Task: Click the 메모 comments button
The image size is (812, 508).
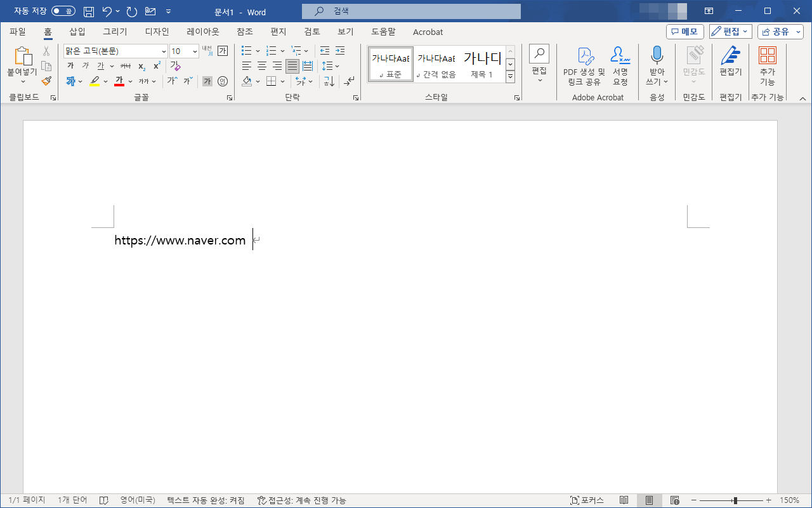Action: tap(685, 31)
